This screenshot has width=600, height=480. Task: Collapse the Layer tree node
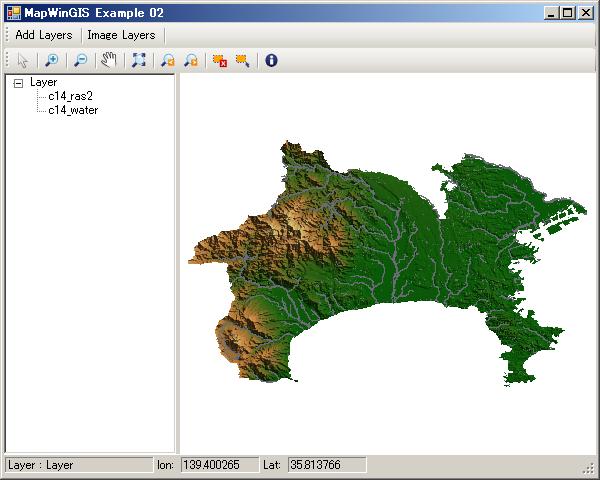pyautogui.click(x=18, y=83)
